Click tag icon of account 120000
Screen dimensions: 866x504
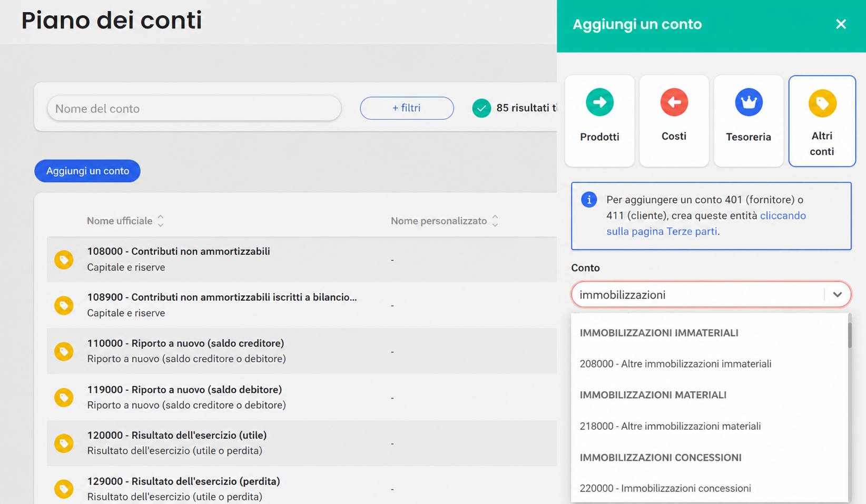64,443
